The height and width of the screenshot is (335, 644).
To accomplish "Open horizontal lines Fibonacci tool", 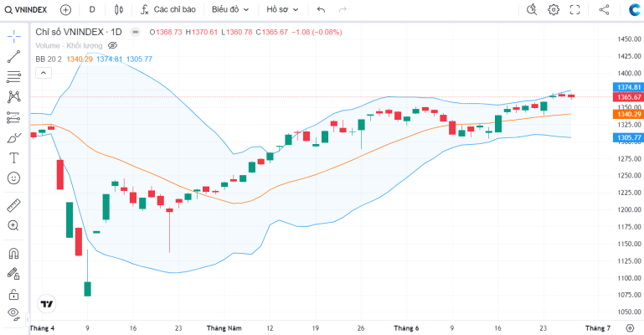I will pyautogui.click(x=13, y=77).
